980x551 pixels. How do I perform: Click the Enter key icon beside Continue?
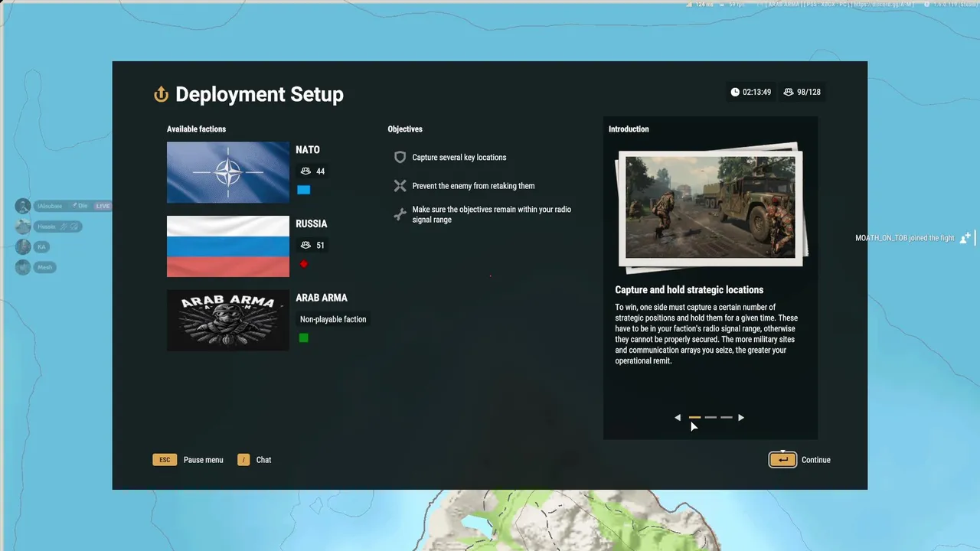coord(782,460)
